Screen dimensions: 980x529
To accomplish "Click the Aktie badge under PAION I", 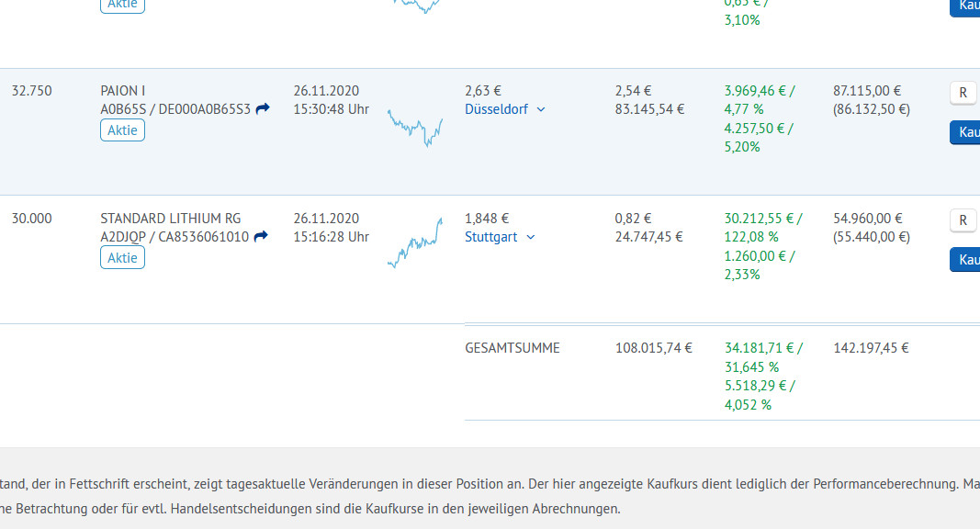I will coord(122,130).
